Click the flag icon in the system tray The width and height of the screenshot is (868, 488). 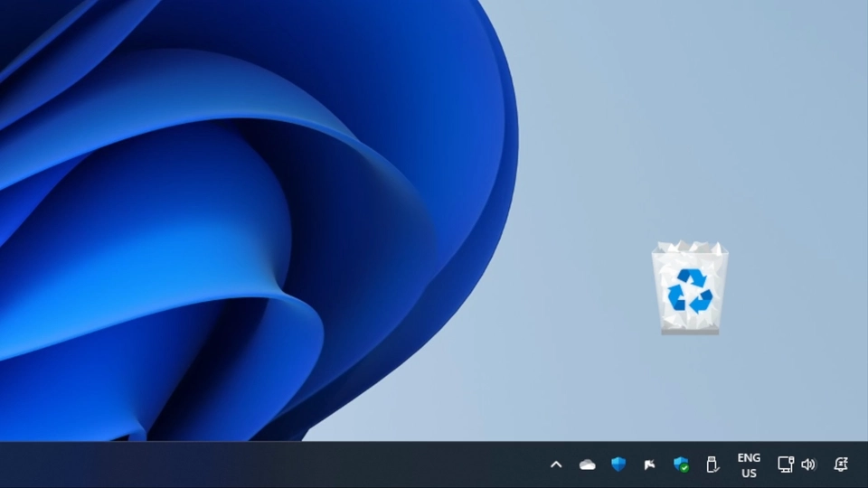click(649, 465)
